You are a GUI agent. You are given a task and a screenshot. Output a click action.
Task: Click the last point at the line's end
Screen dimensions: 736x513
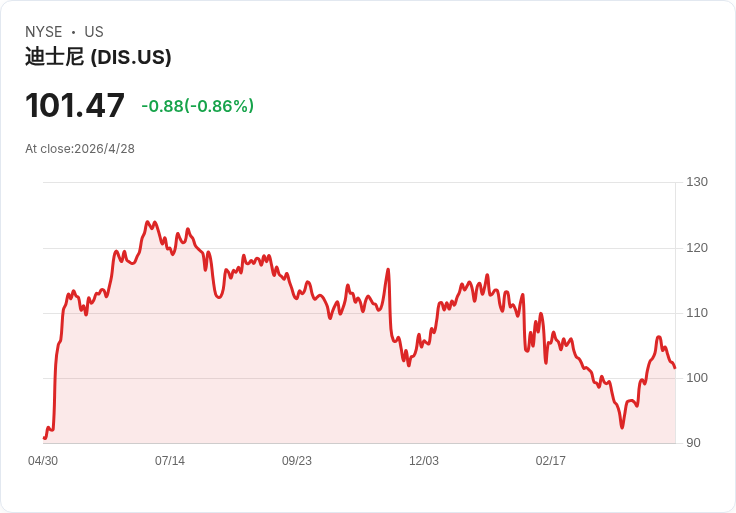point(675,368)
